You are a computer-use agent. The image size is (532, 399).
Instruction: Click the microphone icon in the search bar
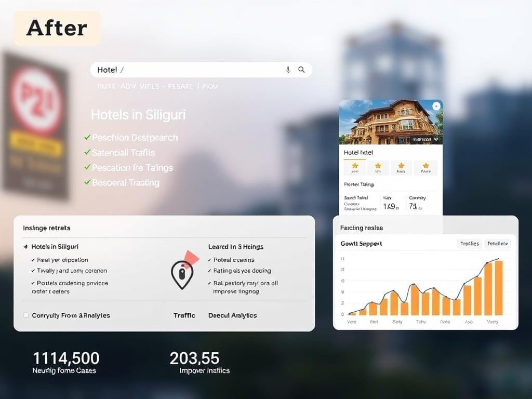point(288,70)
